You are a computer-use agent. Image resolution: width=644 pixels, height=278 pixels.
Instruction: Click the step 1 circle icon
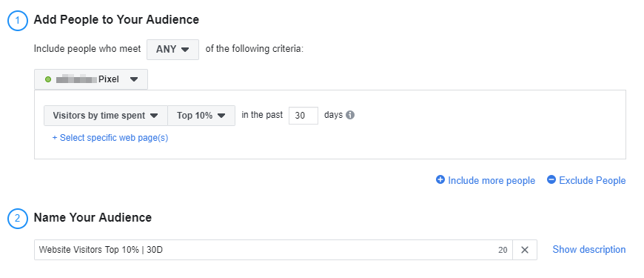coord(17,21)
